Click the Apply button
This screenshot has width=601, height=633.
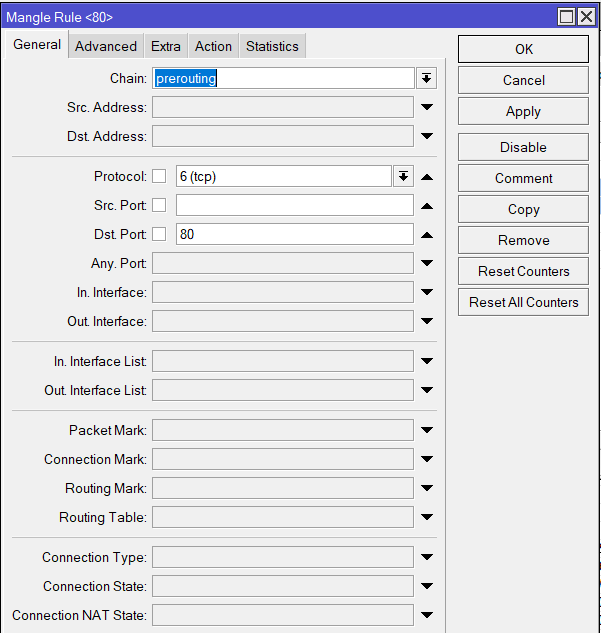click(x=523, y=112)
